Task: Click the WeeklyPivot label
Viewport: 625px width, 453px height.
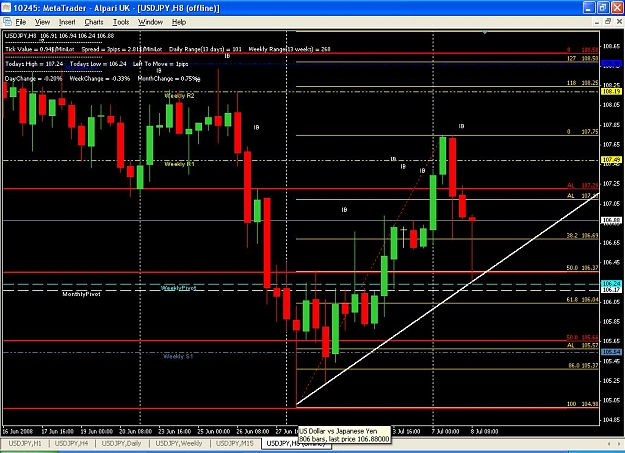Action: tap(179, 288)
